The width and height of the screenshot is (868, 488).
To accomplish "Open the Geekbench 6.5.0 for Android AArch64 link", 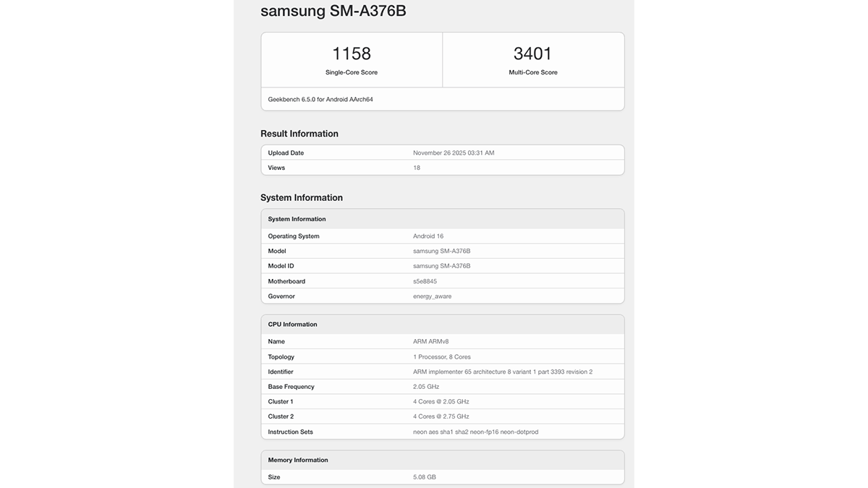I will click(318, 99).
